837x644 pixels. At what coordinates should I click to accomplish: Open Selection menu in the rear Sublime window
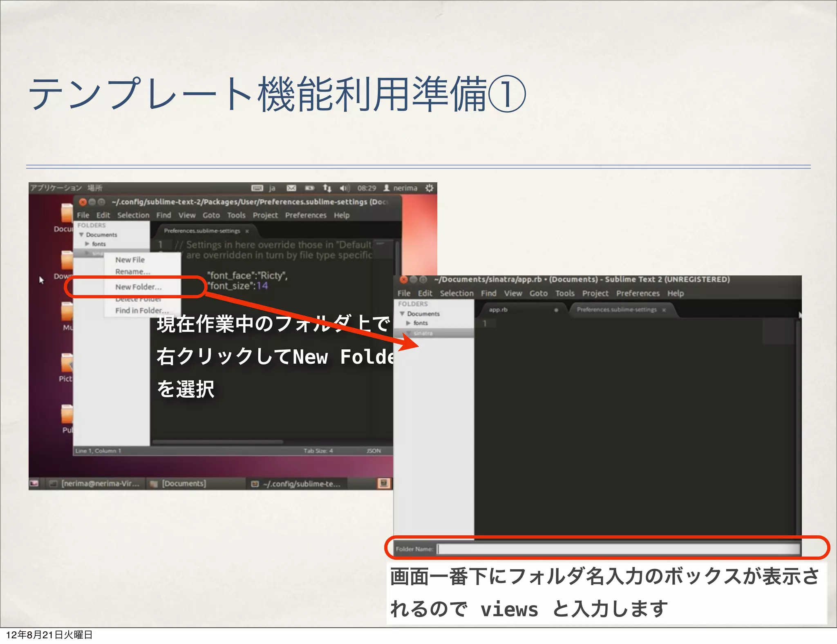[133, 215]
